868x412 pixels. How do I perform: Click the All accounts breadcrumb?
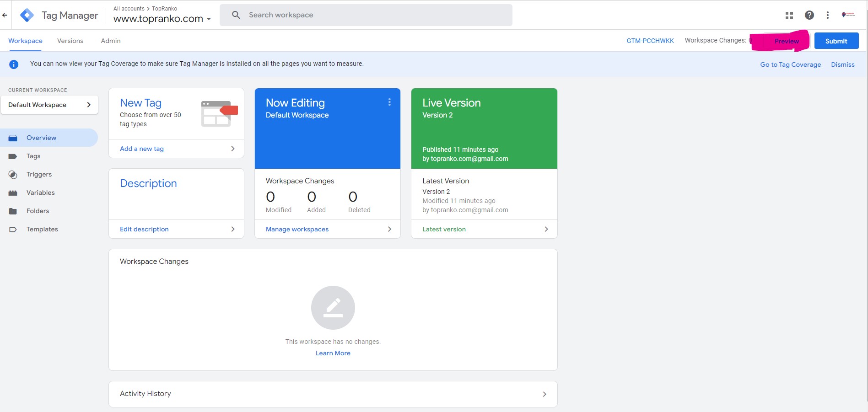tap(129, 8)
